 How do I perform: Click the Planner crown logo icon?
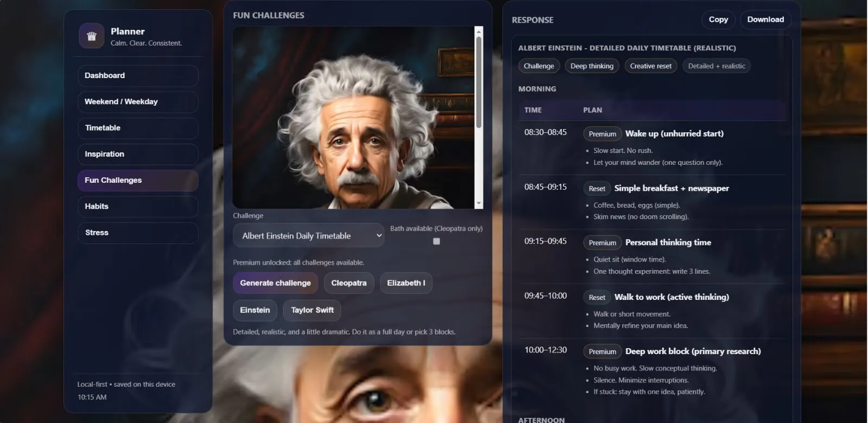click(92, 36)
